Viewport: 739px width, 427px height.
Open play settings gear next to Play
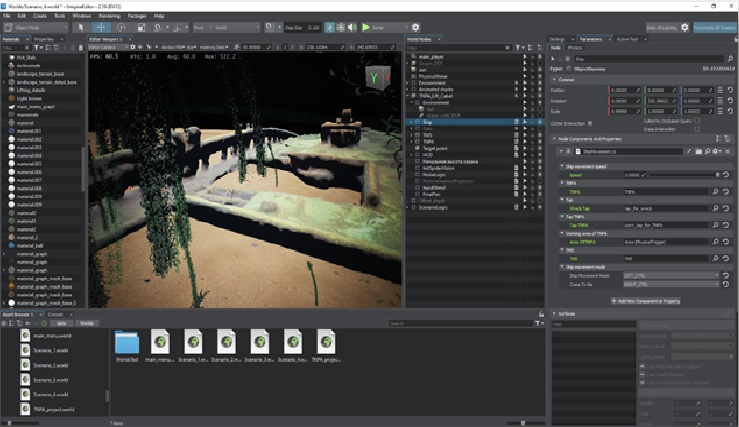[416, 27]
